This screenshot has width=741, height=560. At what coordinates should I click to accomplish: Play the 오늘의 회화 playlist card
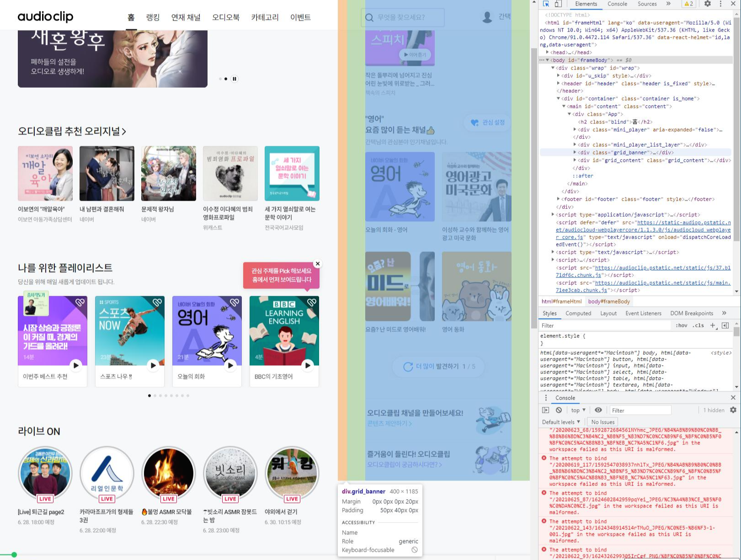click(x=230, y=365)
